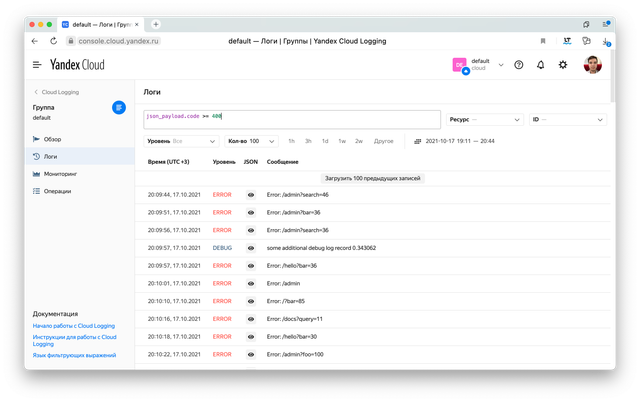Click the browser bookmark icon
The width and height of the screenshot is (640, 402).
pos(543,41)
